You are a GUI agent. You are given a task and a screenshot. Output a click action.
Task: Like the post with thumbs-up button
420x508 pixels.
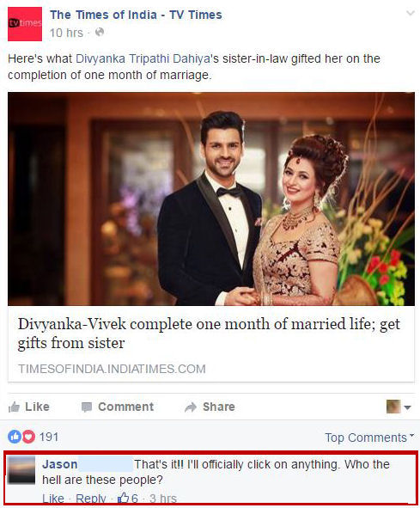coord(29,407)
